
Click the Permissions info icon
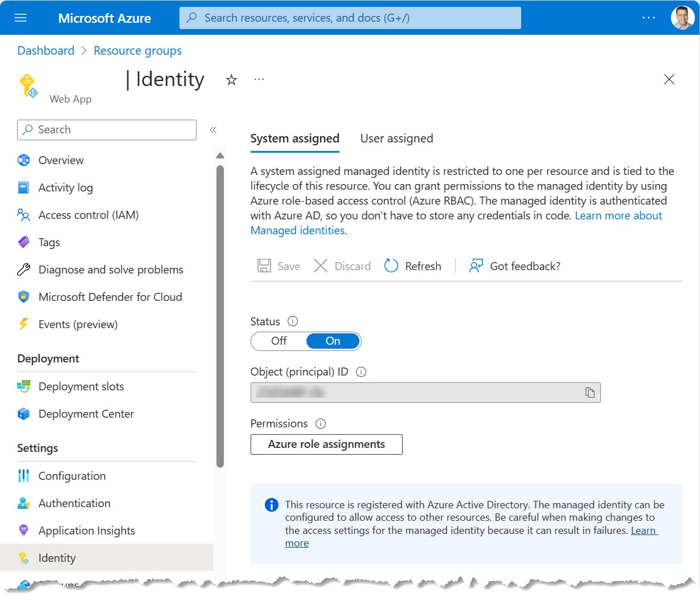pyautogui.click(x=321, y=423)
